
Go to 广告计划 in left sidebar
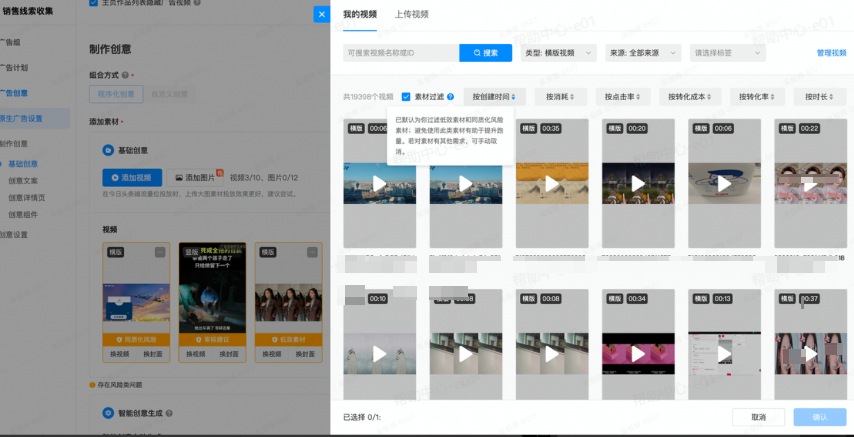14,68
